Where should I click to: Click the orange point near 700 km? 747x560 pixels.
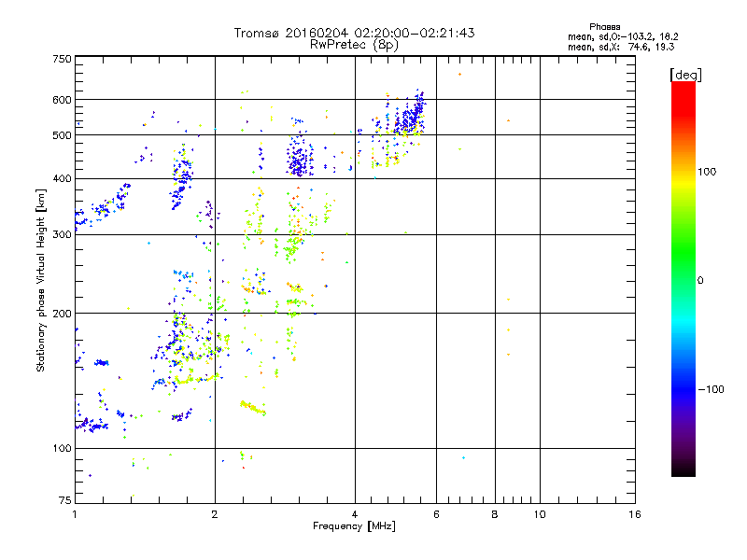[x=459, y=75]
